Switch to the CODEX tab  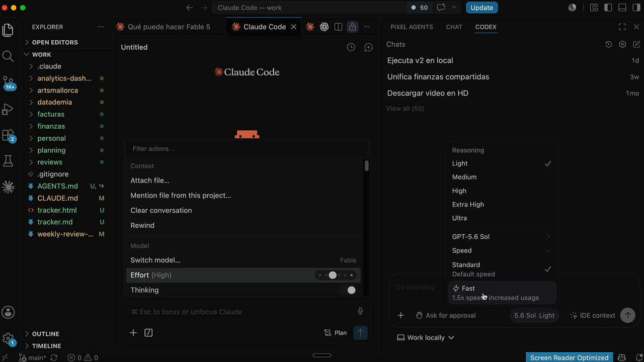point(486,27)
